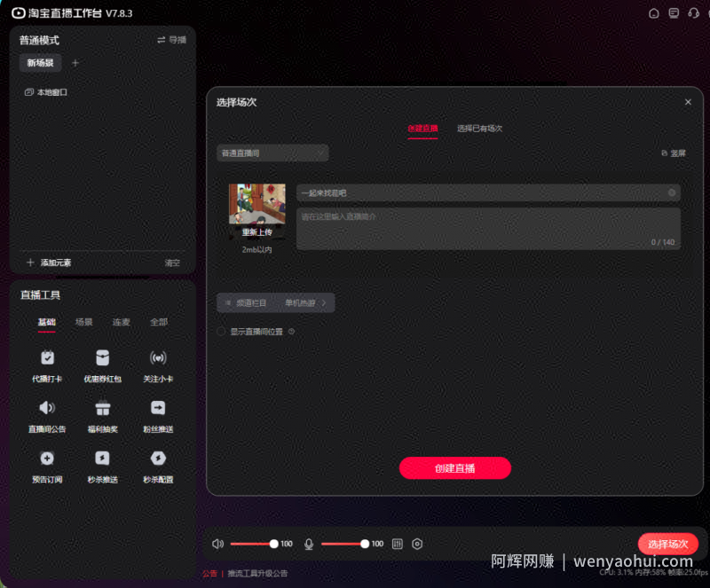The height and width of the screenshot is (588, 710).
Task: Clear the title with the circle icon
Action: click(672, 192)
